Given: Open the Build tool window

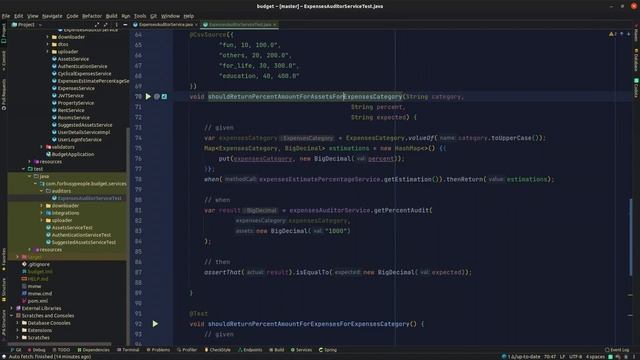Looking at the screenshot, I should (277, 350).
